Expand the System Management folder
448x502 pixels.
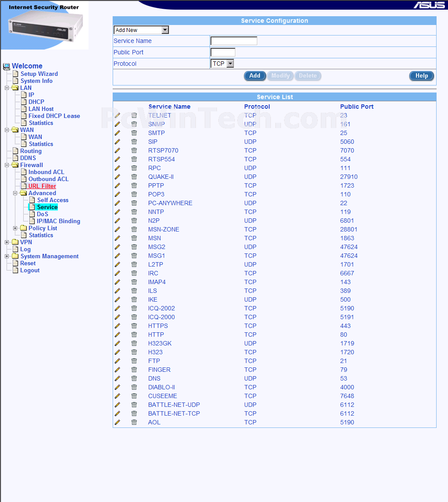click(7, 256)
